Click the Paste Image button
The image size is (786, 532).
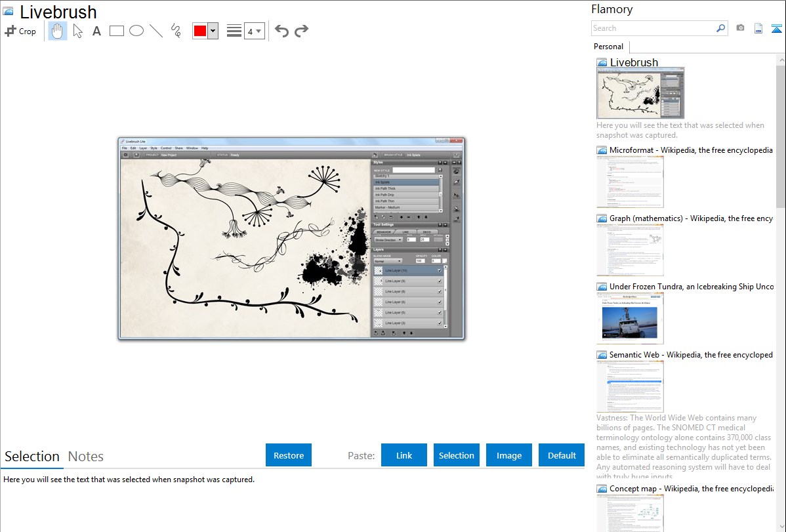point(509,455)
